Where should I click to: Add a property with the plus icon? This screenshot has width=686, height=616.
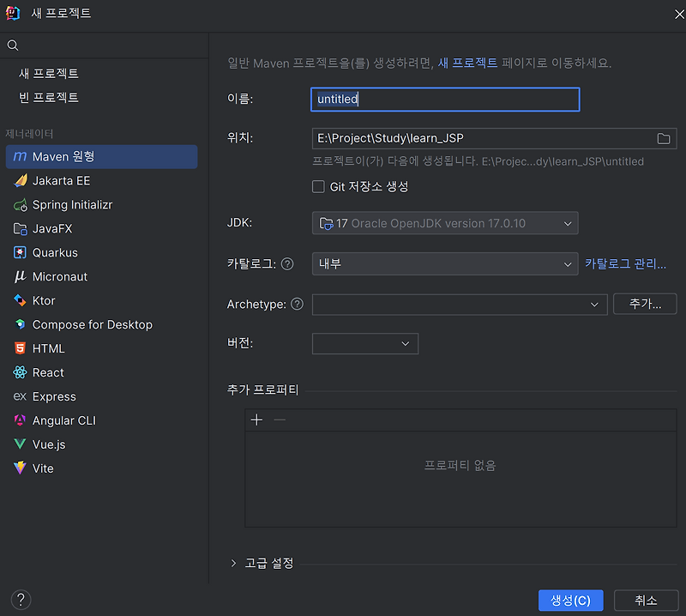(x=258, y=420)
